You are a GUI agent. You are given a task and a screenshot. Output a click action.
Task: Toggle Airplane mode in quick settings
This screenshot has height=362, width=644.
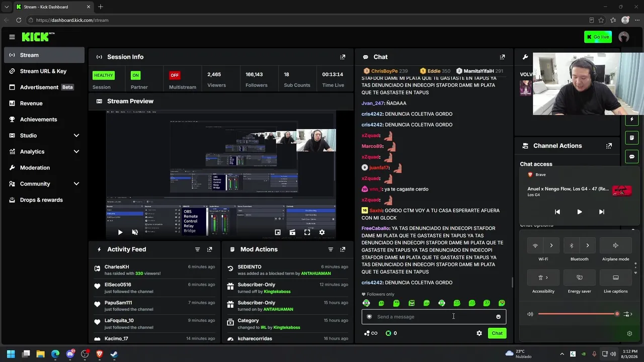[x=616, y=245]
